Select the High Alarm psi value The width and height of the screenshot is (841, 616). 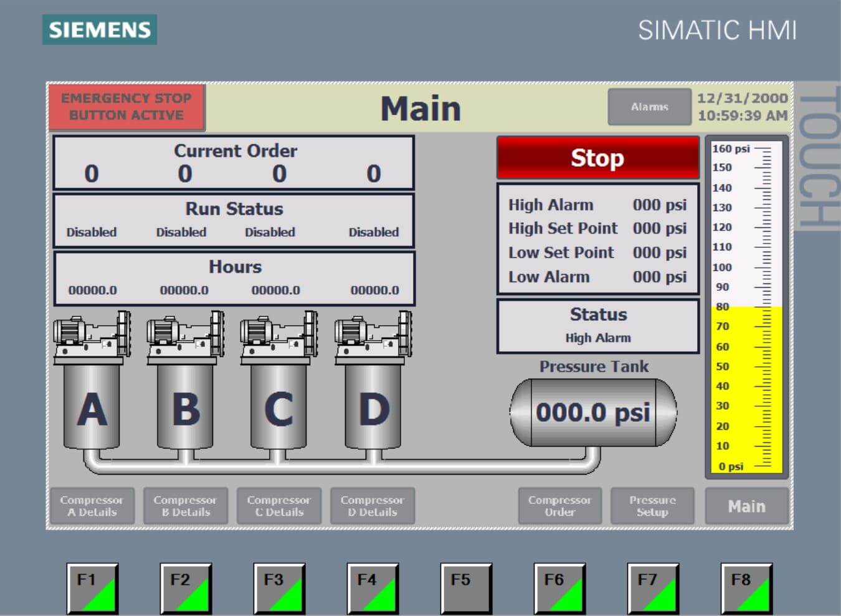[x=659, y=205]
